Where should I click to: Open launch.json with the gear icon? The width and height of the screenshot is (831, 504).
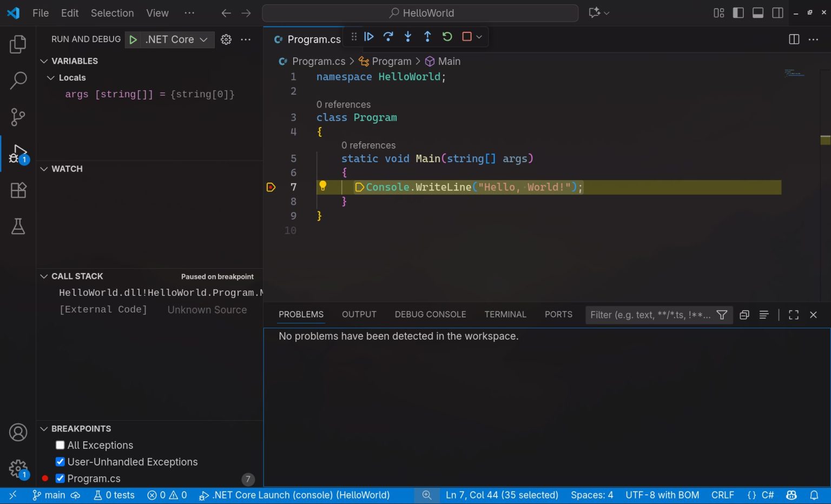226,39
